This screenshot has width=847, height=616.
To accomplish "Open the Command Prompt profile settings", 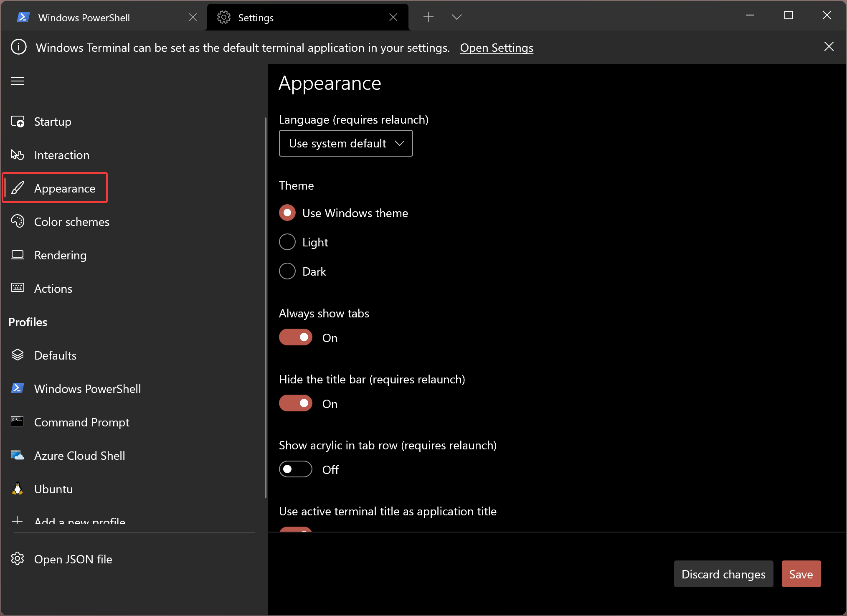I will point(133,422).
